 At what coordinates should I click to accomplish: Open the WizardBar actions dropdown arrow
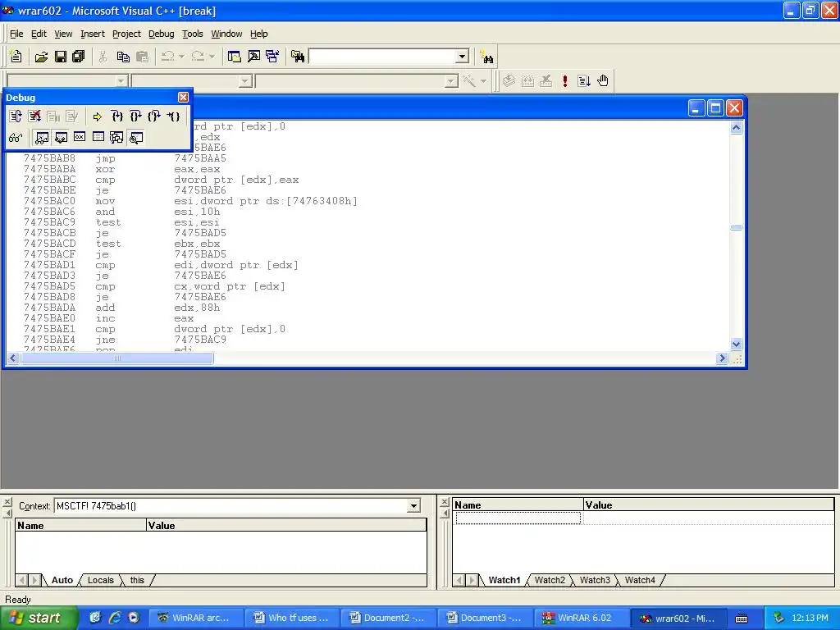click(483, 81)
